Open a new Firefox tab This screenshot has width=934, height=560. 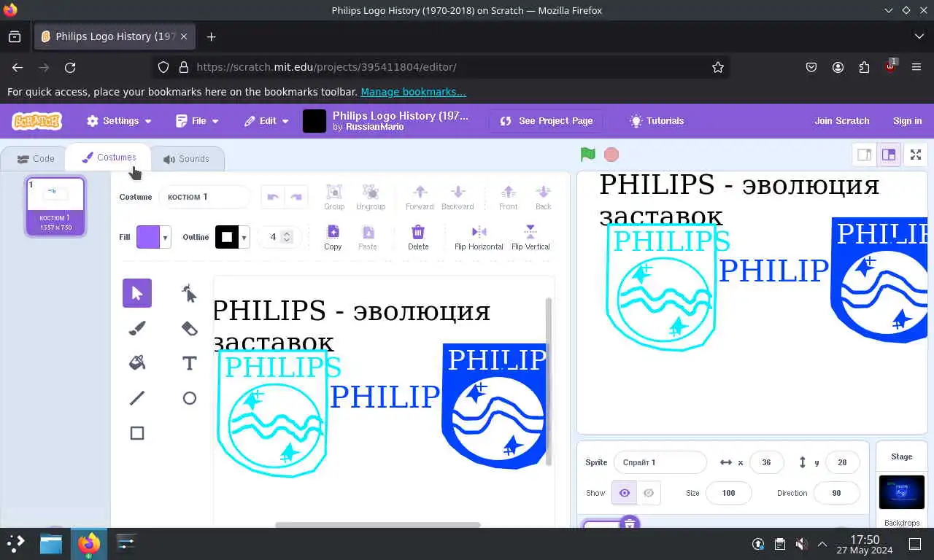click(x=211, y=36)
